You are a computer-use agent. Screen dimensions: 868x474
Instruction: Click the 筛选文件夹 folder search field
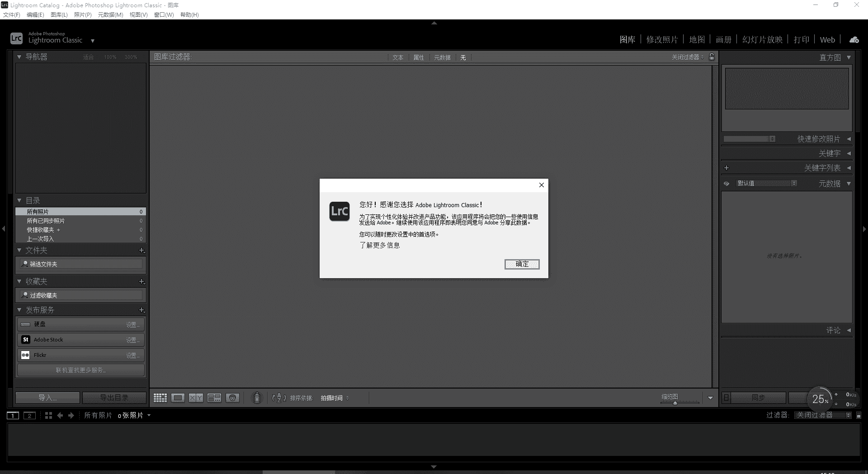[x=81, y=264]
